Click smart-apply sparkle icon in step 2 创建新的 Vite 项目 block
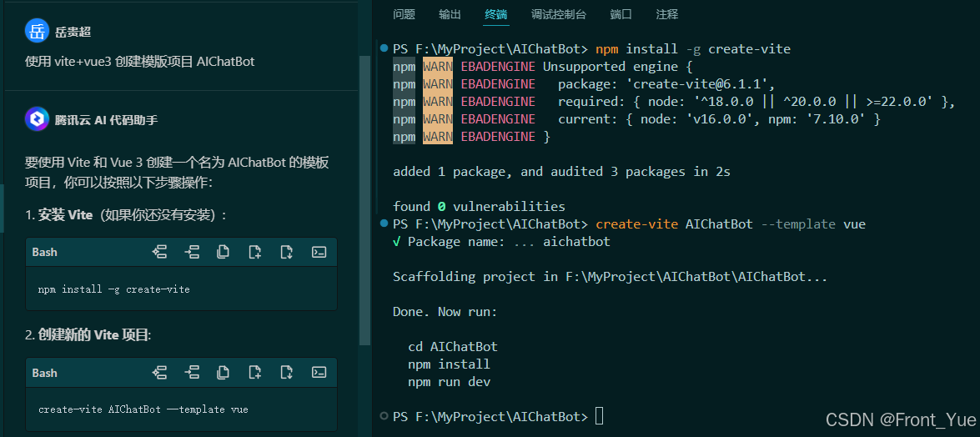 [x=159, y=373]
